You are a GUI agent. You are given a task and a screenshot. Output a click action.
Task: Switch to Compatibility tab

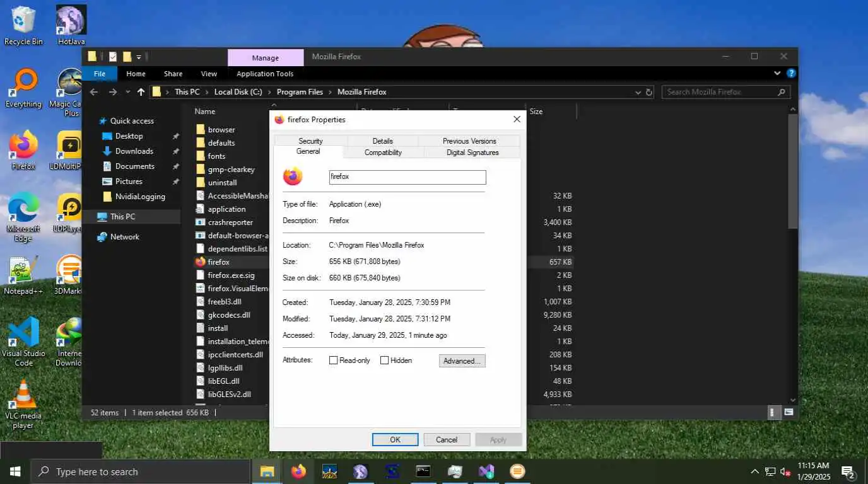tap(383, 153)
